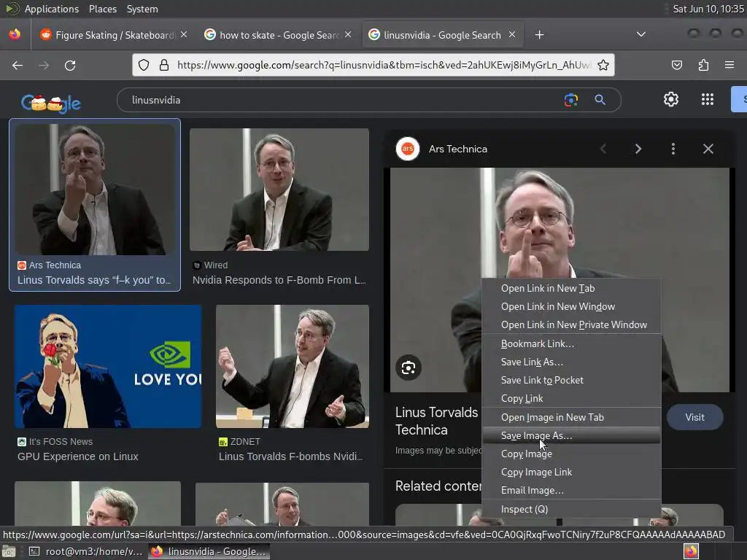Image resolution: width=747 pixels, height=560 pixels.
Task: Choose Open Link in New Window
Action: (572, 307)
